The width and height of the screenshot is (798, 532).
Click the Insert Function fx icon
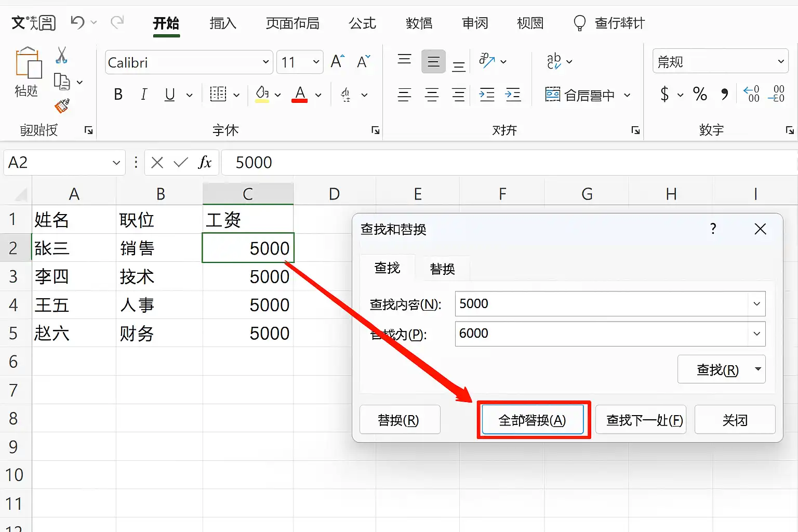pyautogui.click(x=205, y=163)
